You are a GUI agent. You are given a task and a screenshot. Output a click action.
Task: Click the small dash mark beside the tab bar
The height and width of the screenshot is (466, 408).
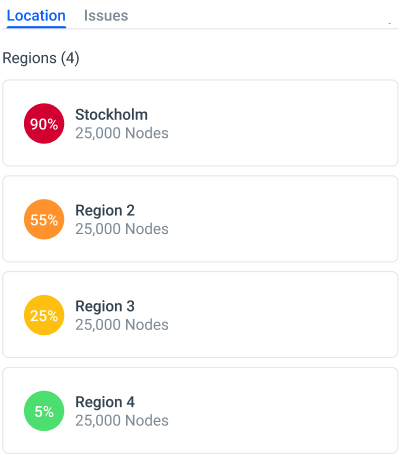tap(390, 23)
